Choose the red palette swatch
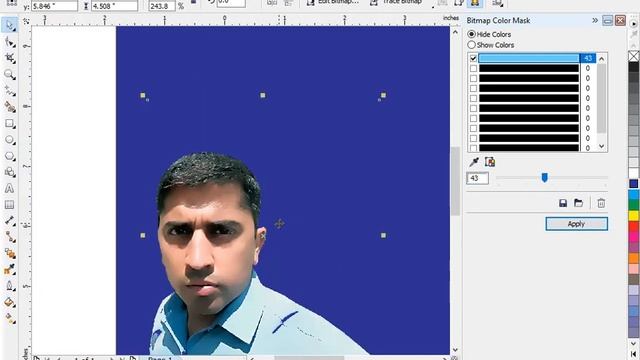 point(633,226)
